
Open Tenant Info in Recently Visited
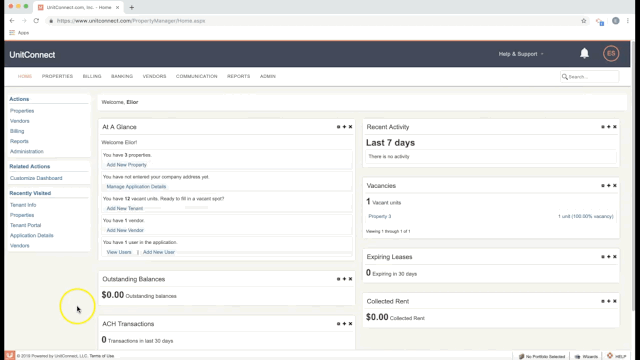click(x=23, y=205)
